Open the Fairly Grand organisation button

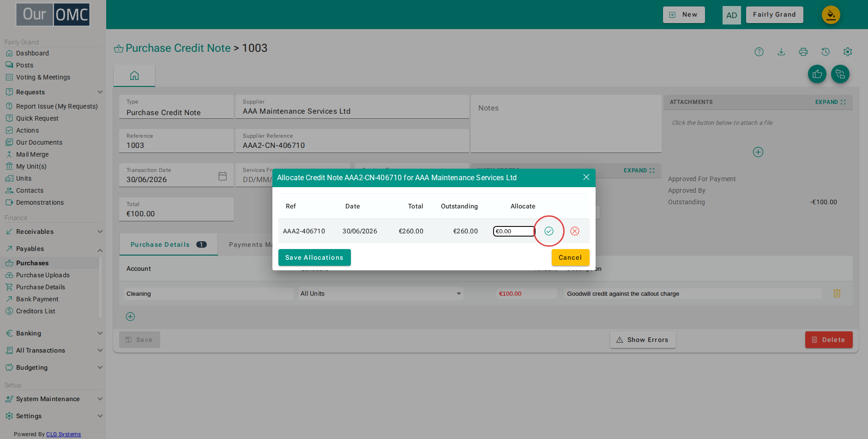coord(774,15)
